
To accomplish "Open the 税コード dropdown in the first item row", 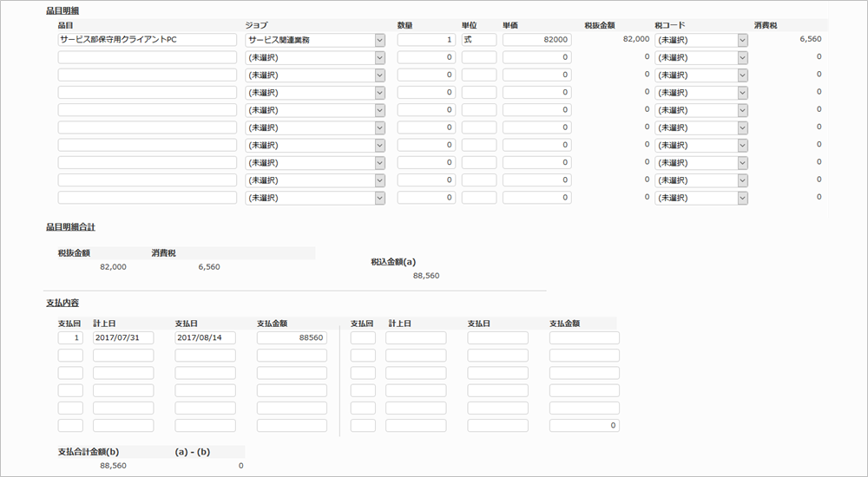I will click(701, 40).
